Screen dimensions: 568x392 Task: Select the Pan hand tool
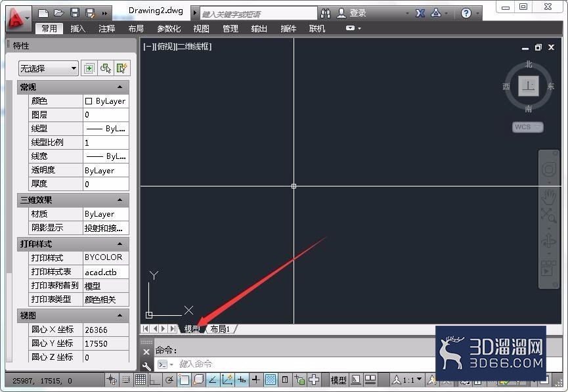549,197
